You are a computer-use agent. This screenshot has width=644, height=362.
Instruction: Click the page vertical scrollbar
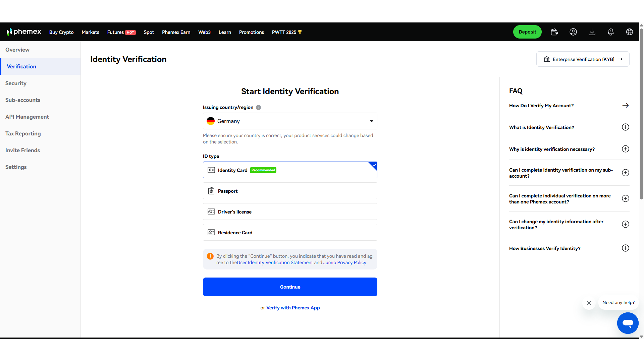coord(641,114)
